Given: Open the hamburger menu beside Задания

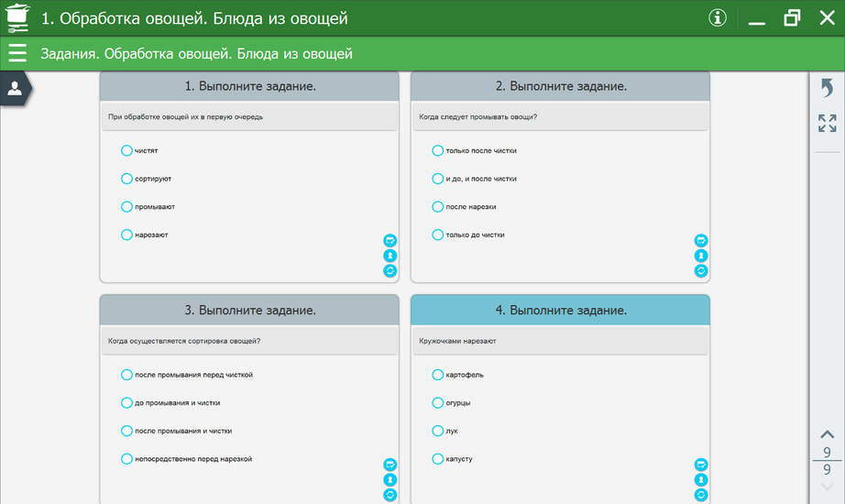Looking at the screenshot, I should click(x=17, y=54).
